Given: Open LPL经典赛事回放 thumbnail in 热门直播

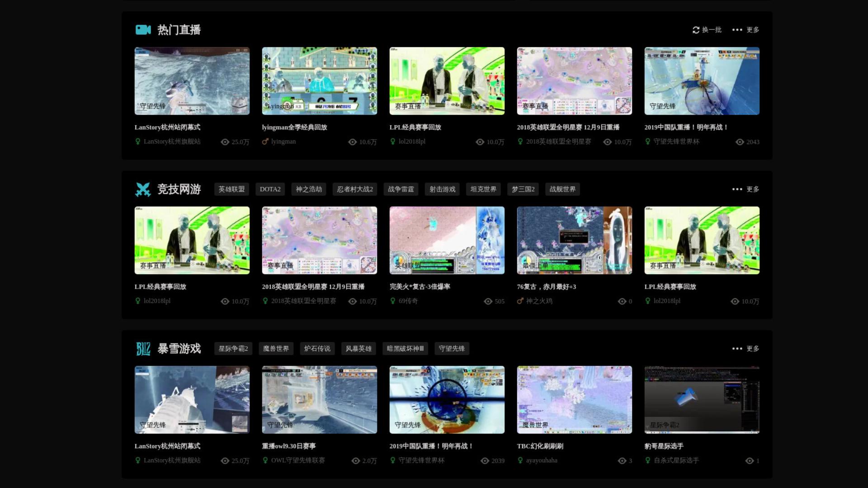Looking at the screenshot, I should pos(447,81).
